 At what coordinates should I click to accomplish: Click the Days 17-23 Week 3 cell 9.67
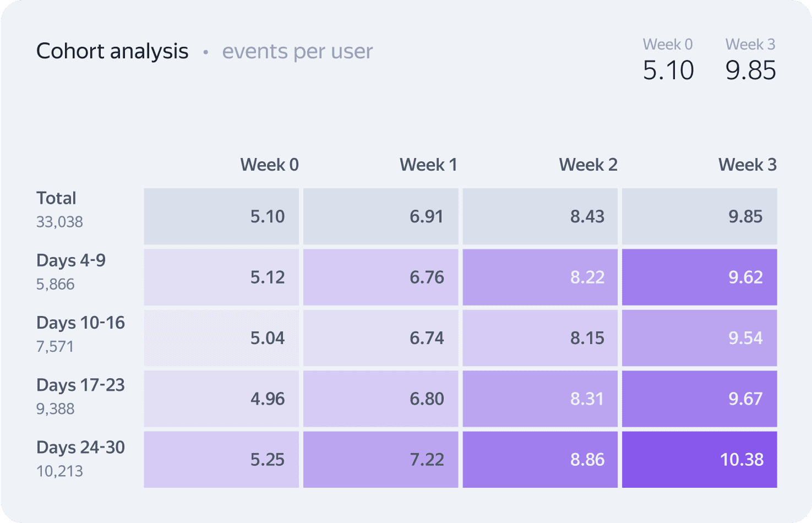point(700,399)
